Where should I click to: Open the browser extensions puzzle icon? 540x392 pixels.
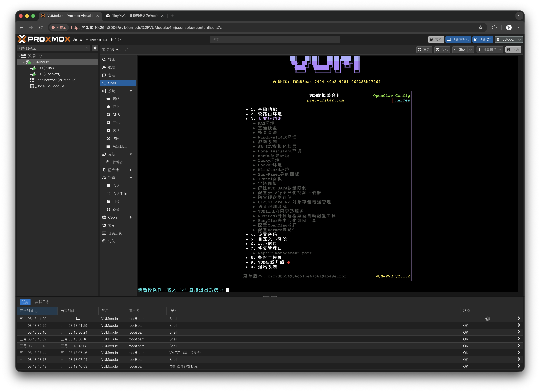point(494,28)
